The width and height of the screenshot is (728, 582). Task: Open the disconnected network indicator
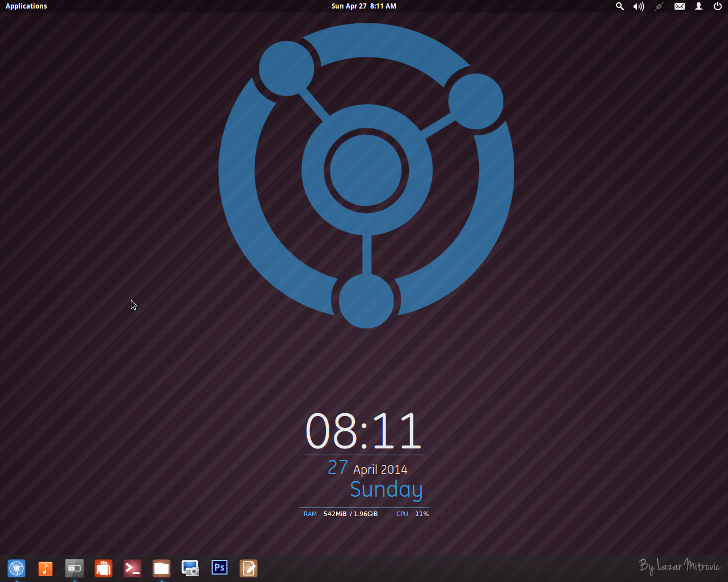point(659,6)
